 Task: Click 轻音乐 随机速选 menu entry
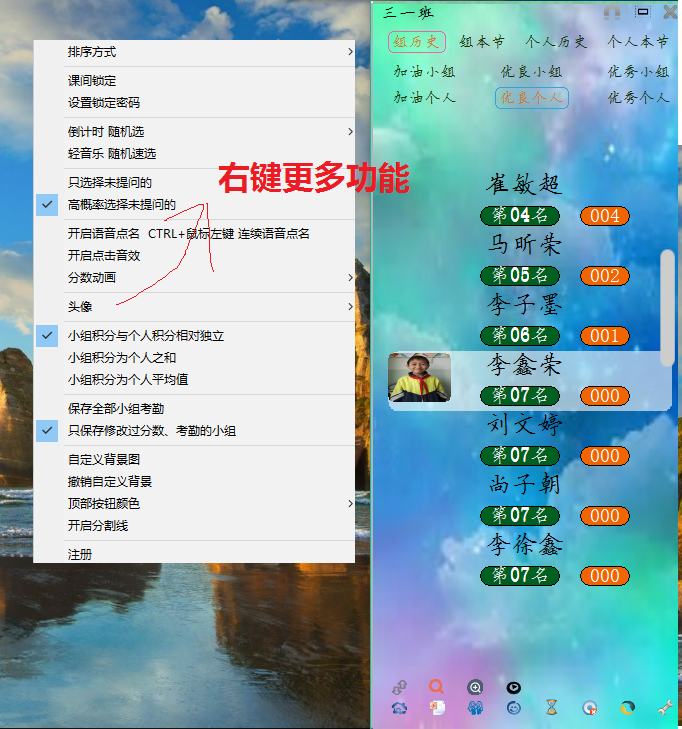pyautogui.click(x=195, y=154)
